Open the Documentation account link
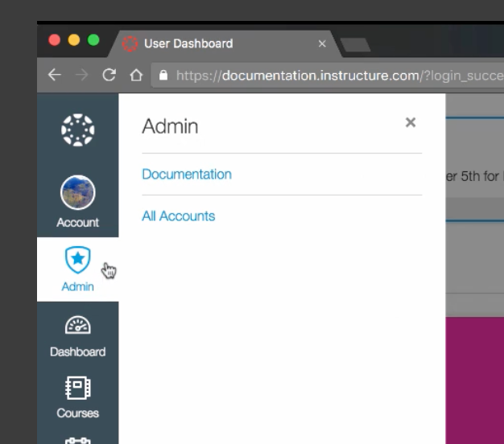The width and height of the screenshot is (504, 444). coord(186,175)
